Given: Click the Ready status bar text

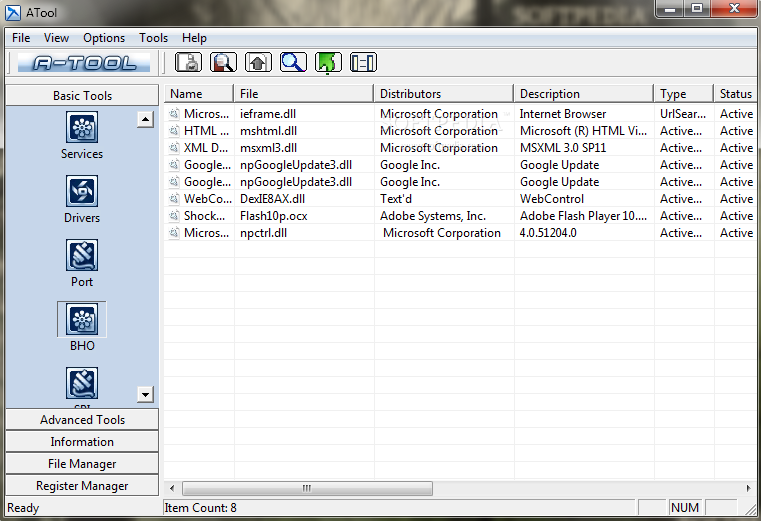Looking at the screenshot, I should click(23, 508).
